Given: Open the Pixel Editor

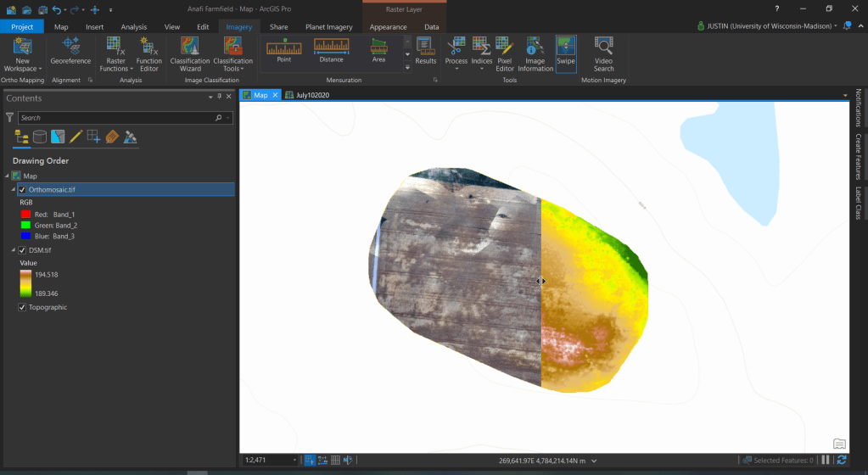Looking at the screenshot, I should (x=505, y=53).
